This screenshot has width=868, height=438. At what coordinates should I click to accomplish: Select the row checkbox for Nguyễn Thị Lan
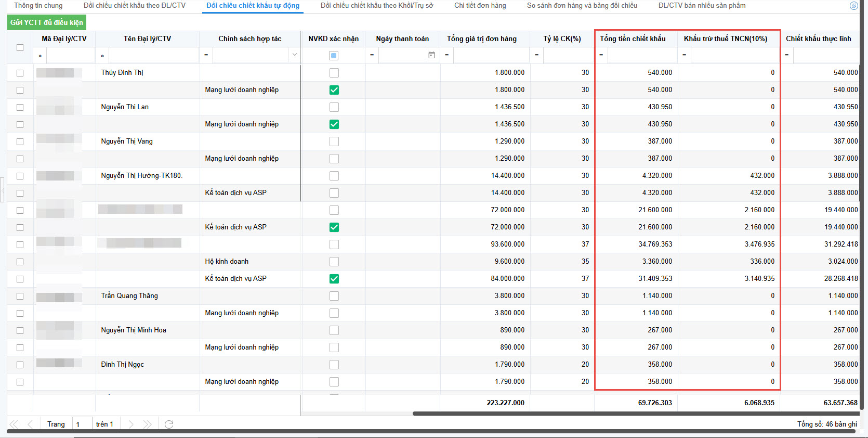(20, 107)
